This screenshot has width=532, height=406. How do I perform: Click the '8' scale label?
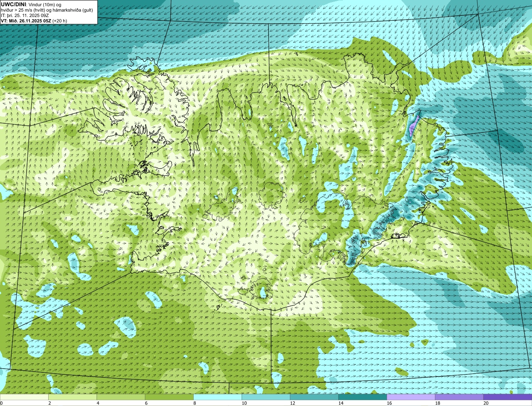tap(195, 403)
